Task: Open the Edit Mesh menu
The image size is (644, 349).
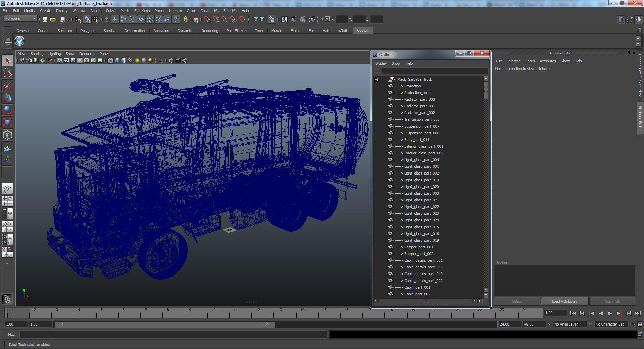Action: pyautogui.click(x=142, y=11)
